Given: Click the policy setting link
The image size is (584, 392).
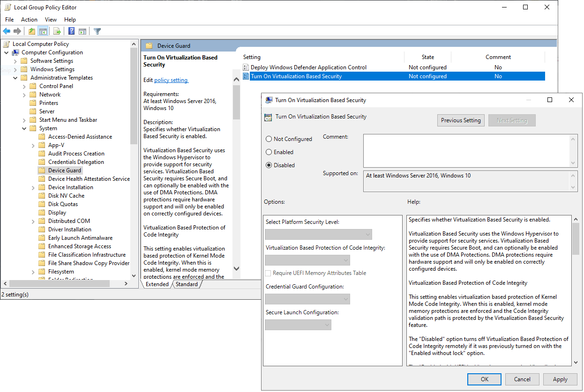Looking at the screenshot, I should click(171, 80).
